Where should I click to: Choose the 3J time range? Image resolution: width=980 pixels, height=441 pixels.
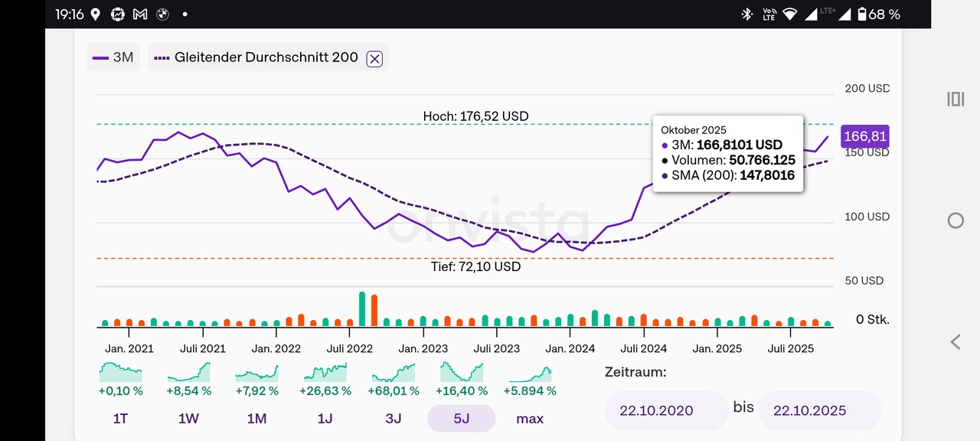394,419
